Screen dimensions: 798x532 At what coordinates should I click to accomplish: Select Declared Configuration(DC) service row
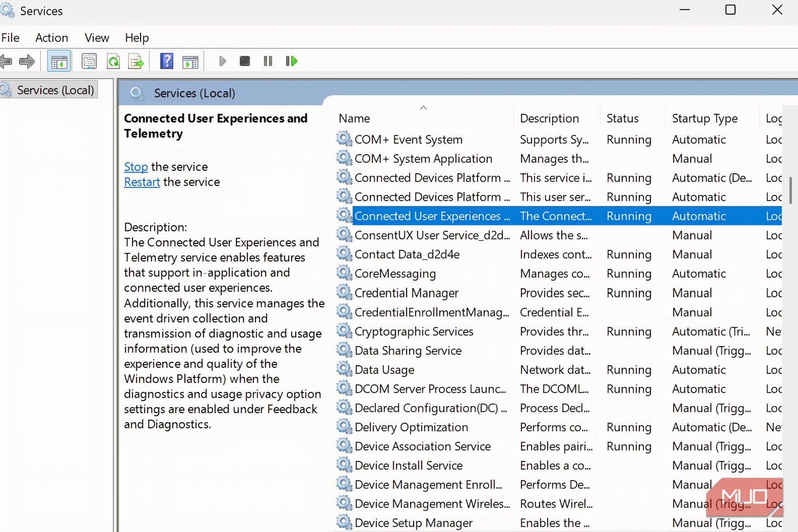coord(559,408)
